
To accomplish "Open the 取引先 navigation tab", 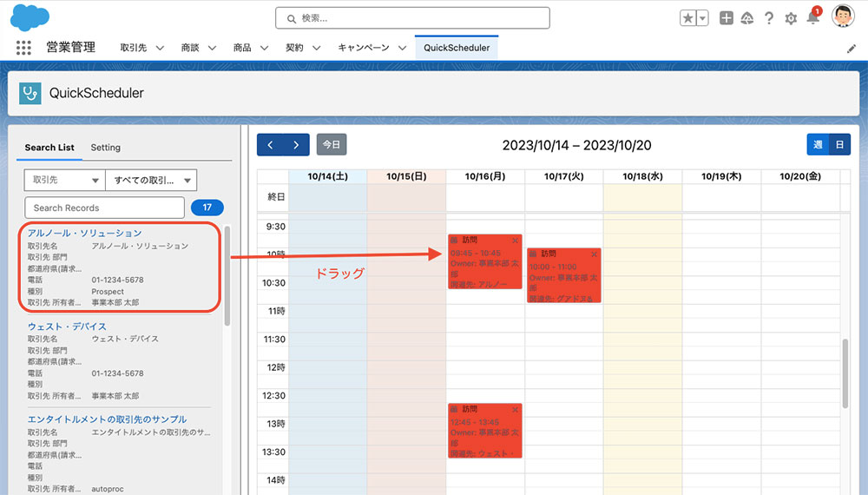I will pyautogui.click(x=134, y=48).
